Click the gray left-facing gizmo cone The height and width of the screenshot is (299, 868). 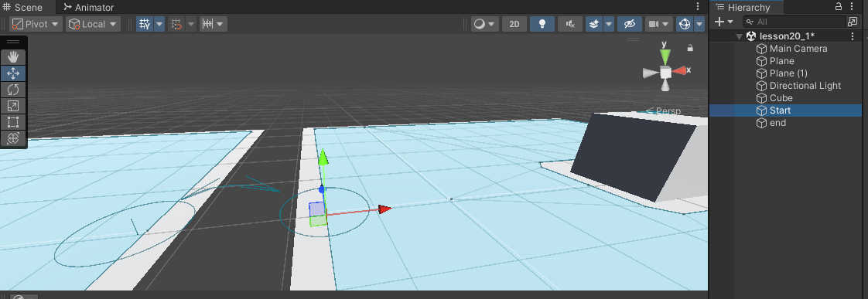tap(651, 73)
